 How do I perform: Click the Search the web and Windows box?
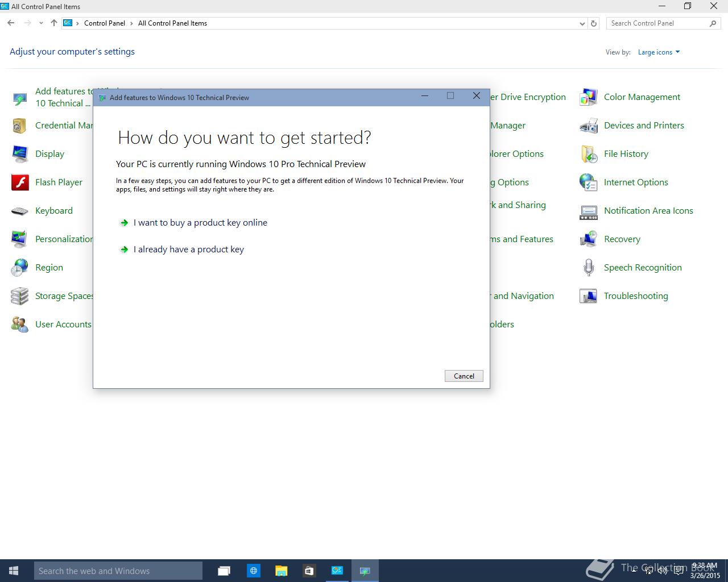tap(118, 571)
